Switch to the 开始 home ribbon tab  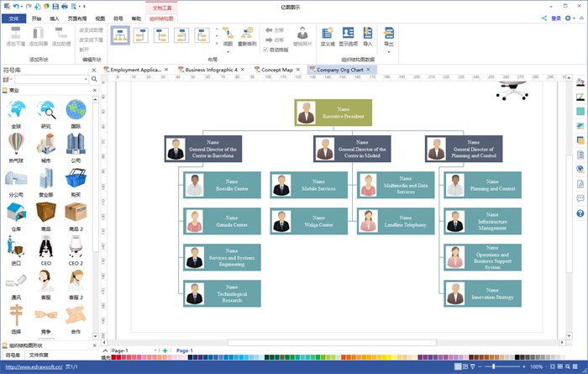[x=36, y=18]
